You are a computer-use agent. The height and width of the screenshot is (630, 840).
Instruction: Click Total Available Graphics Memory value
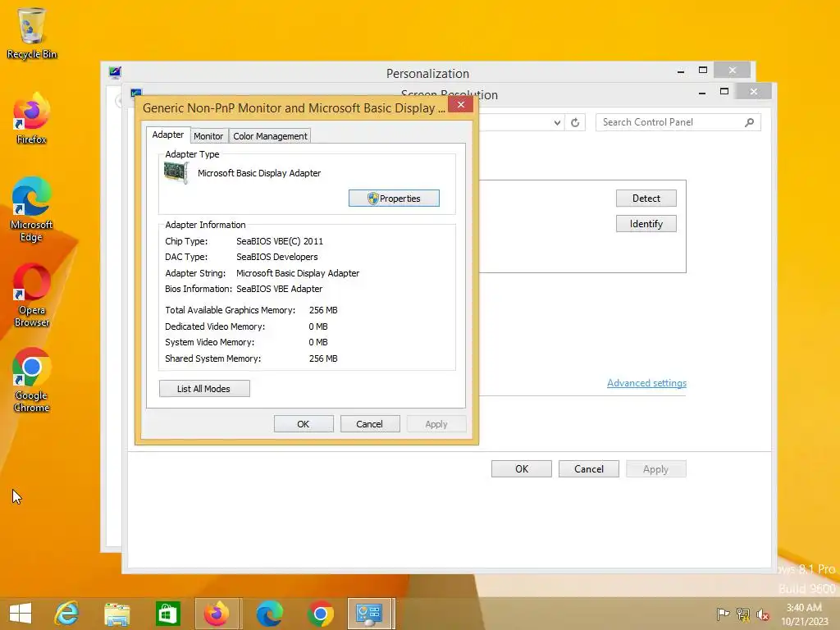[x=323, y=310]
